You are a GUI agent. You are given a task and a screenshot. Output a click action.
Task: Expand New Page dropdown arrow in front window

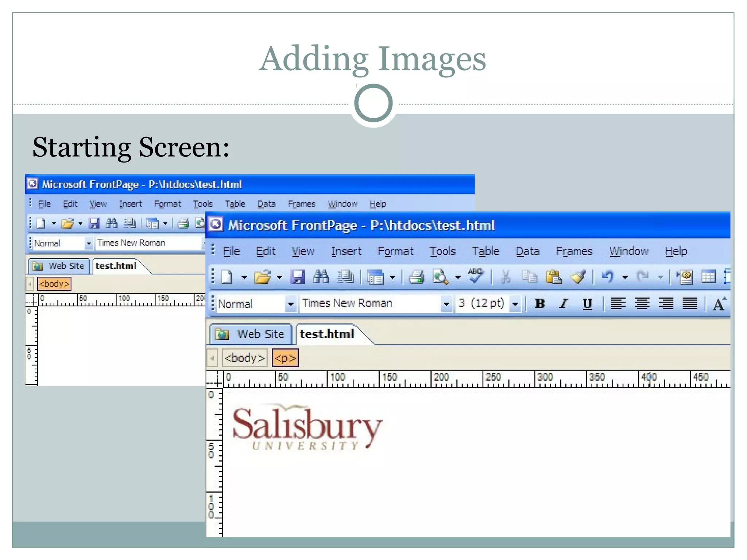tap(244, 277)
